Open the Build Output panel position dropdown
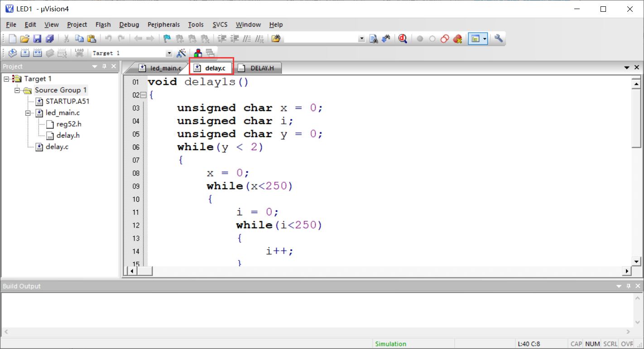The width and height of the screenshot is (644, 349). pos(619,286)
